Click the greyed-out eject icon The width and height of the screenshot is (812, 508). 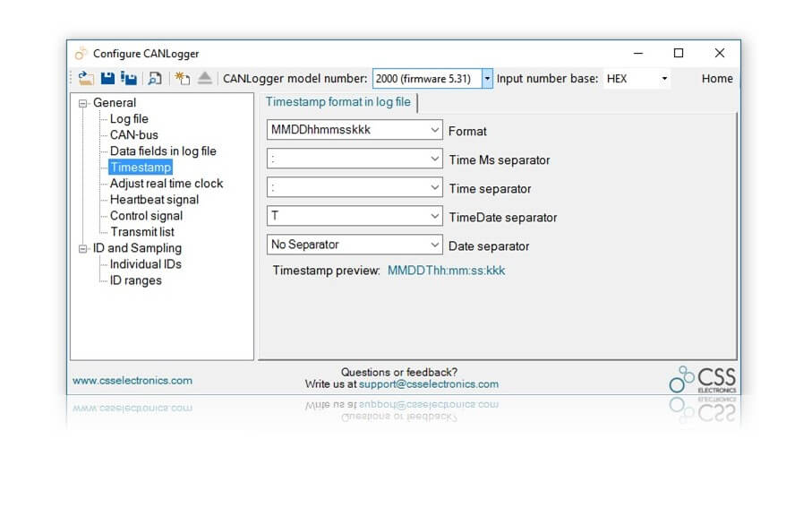click(x=205, y=78)
